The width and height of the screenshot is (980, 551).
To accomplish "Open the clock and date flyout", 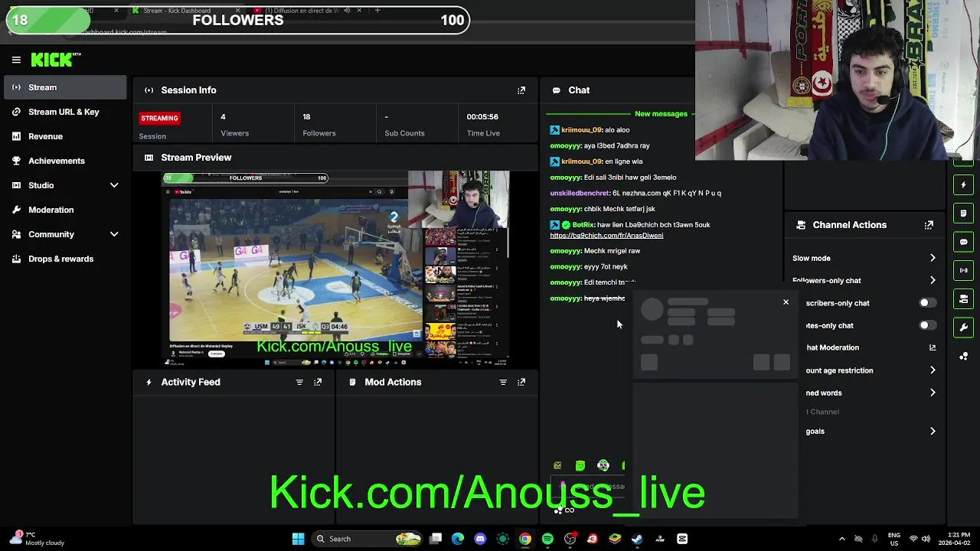I will pyautogui.click(x=952, y=539).
